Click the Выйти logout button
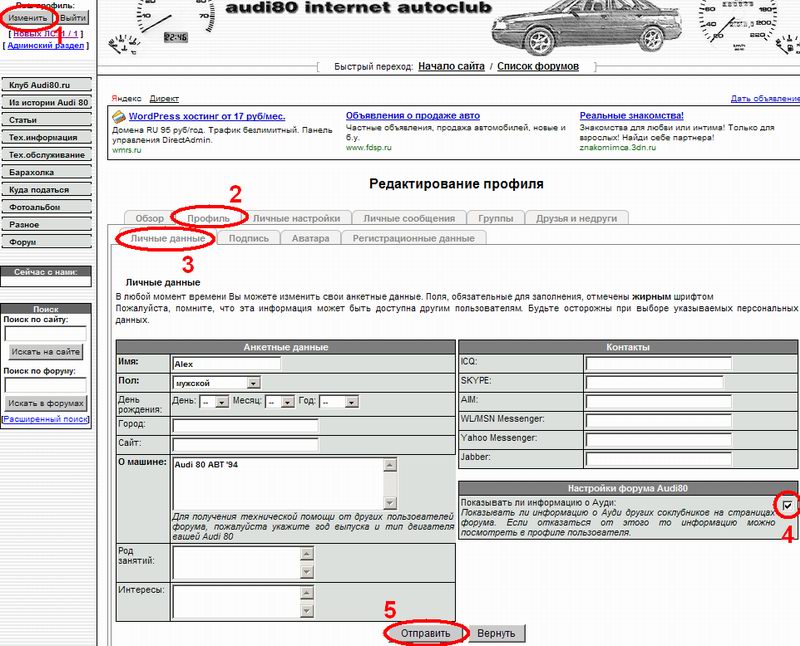Viewport: 800px width, 646px height. [73, 18]
